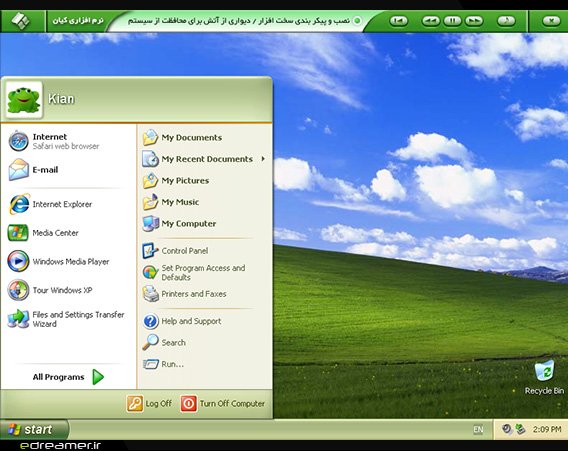Select Control Panel menu label

coord(185,251)
